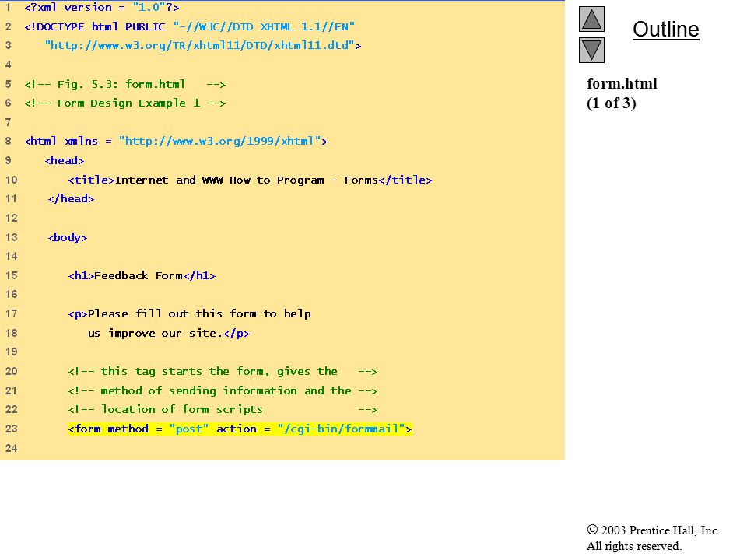Screen dimensions: 747x560
Task: Select the form.html file name heading
Action: coord(622,84)
